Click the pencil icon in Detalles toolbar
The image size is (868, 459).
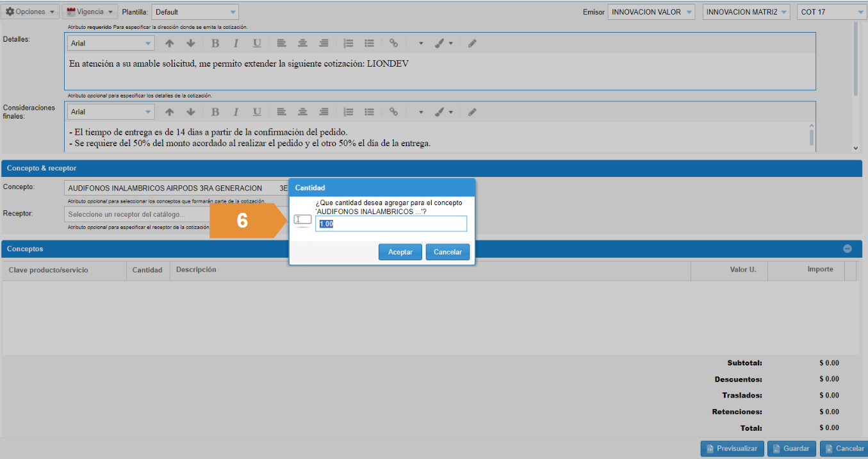[x=472, y=44]
